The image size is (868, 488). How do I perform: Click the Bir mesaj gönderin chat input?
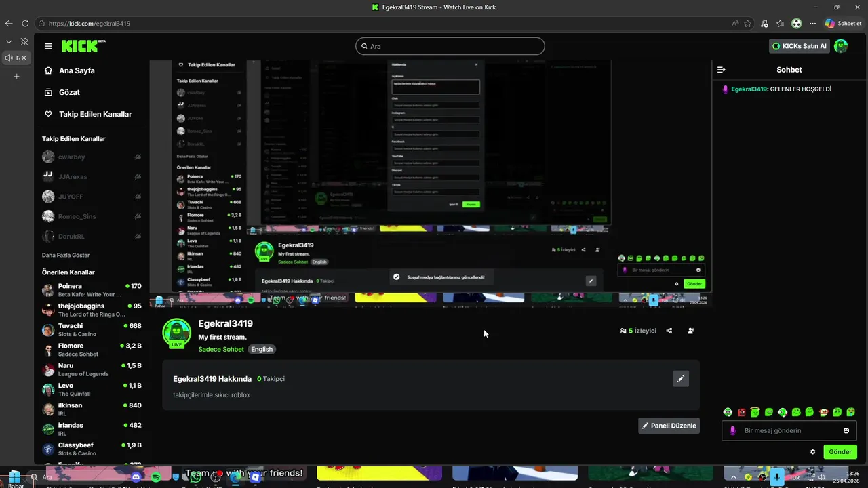[x=789, y=430]
